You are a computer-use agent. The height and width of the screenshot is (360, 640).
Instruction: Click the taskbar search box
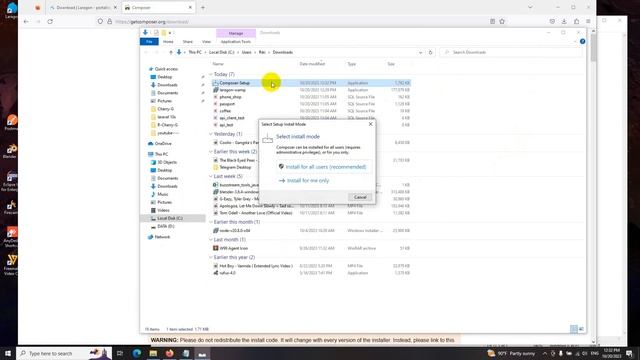coord(64,353)
